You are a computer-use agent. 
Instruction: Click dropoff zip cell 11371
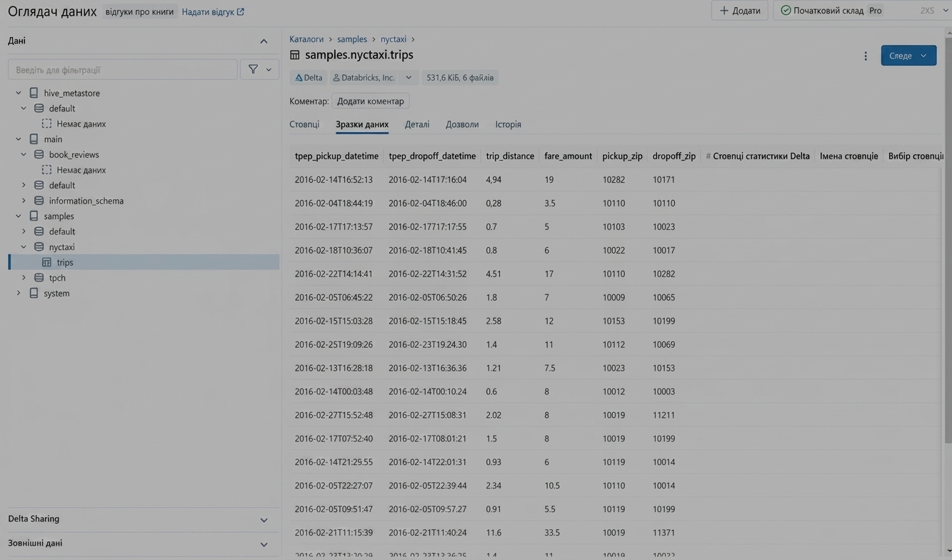click(x=663, y=532)
